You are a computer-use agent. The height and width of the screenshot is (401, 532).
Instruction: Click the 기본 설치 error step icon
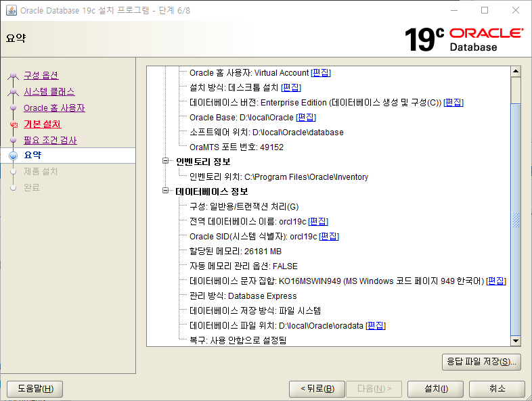click(14, 124)
